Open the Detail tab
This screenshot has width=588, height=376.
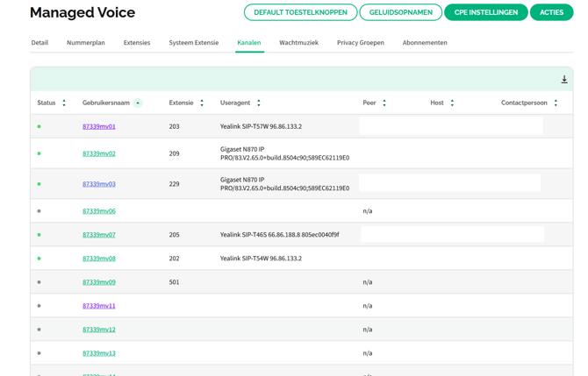(39, 42)
